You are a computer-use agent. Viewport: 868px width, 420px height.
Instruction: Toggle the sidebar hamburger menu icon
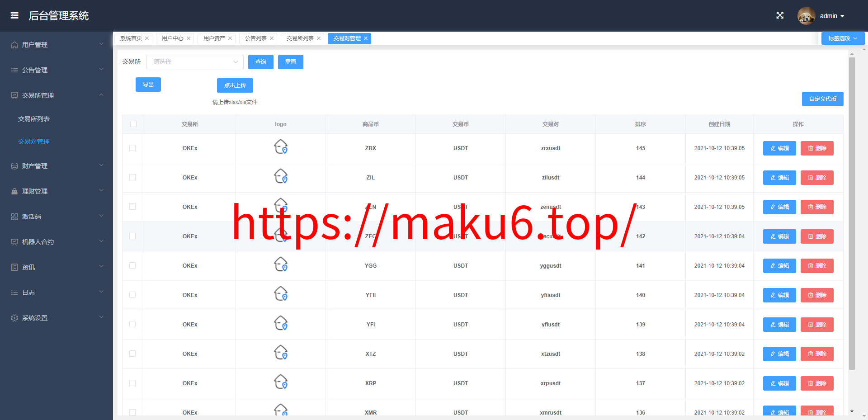[x=14, y=15]
